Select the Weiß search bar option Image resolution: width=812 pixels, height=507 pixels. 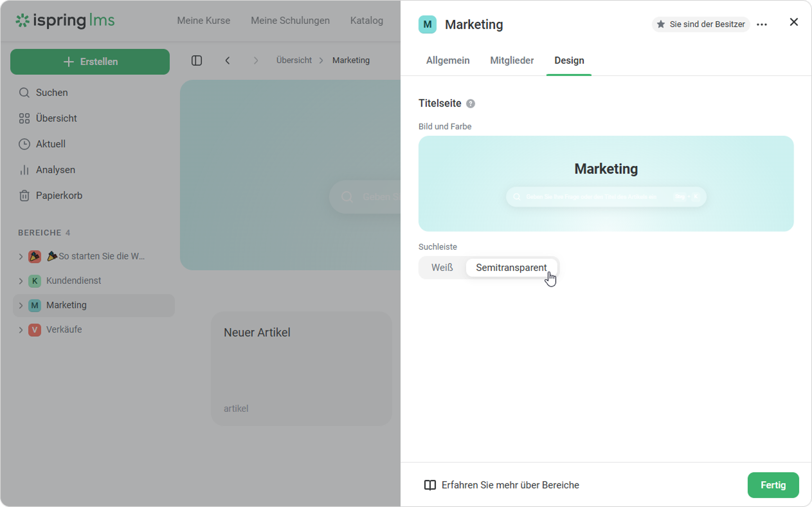(x=442, y=268)
